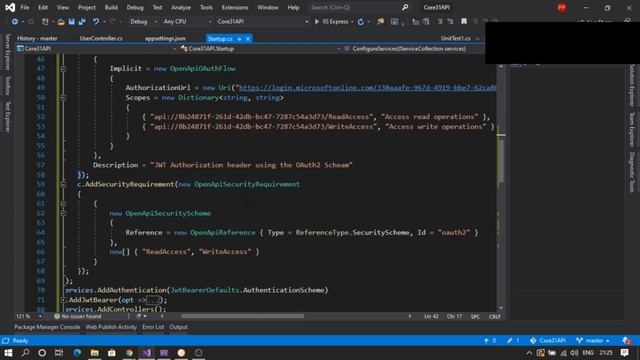The width and height of the screenshot is (640, 360).
Task: Open the Core31API.Startup type navigation dropdown
Action: [260, 49]
